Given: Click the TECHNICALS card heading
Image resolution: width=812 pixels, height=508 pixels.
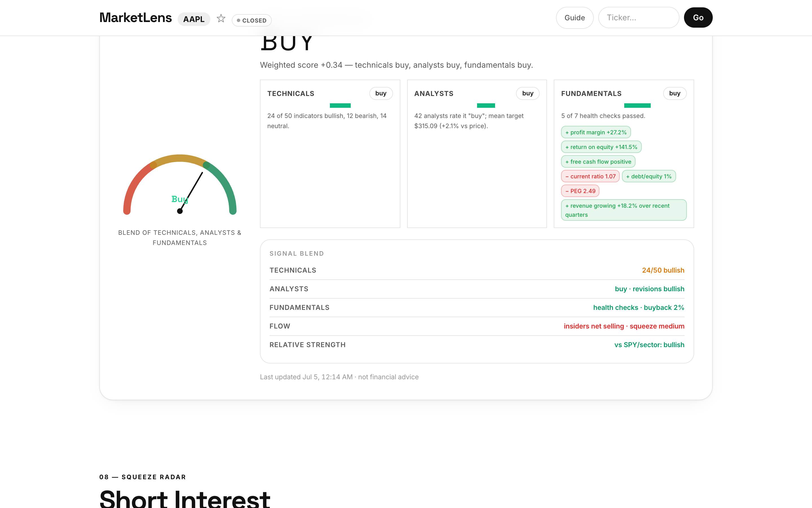Looking at the screenshot, I should click(291, 94).
